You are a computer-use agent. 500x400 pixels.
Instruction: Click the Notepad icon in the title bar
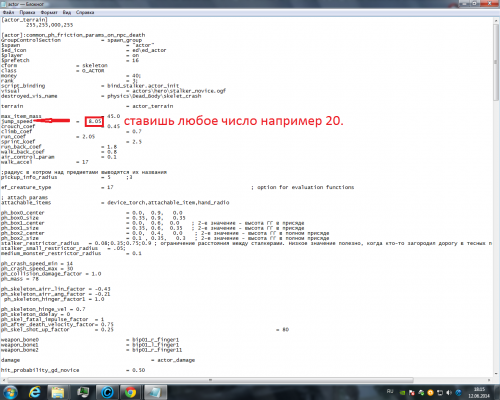click(4, 4)
